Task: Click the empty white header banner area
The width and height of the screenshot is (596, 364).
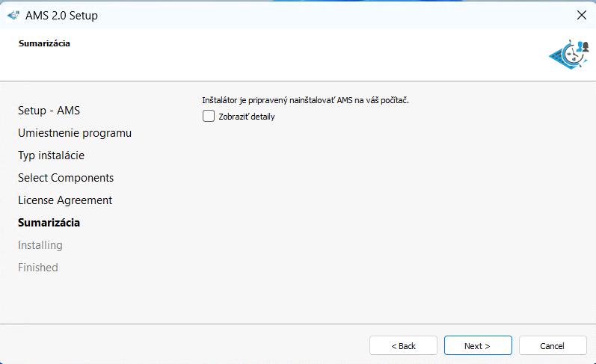Action: (x=299, y=56)
